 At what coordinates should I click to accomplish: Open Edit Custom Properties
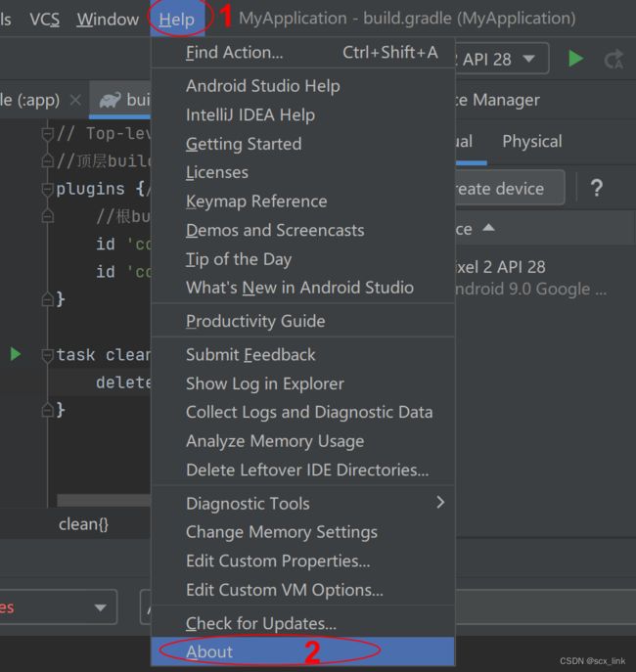point(303,560)
